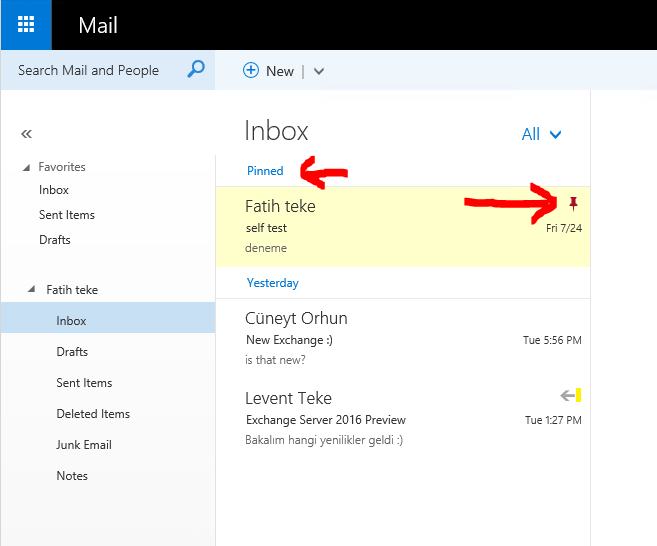Collapse the Favorites group
Viewport: 657px width, 546px height.
click(x=26, y=168)
